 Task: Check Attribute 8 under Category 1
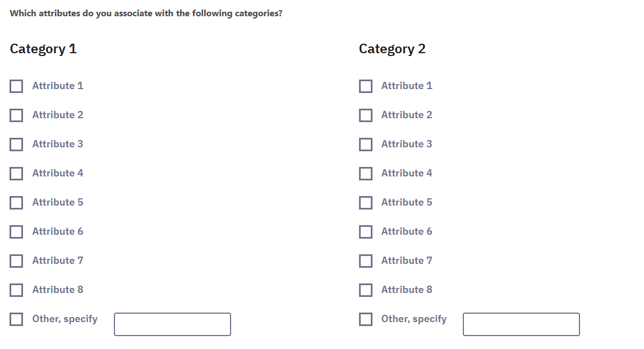tap(16, 290)
